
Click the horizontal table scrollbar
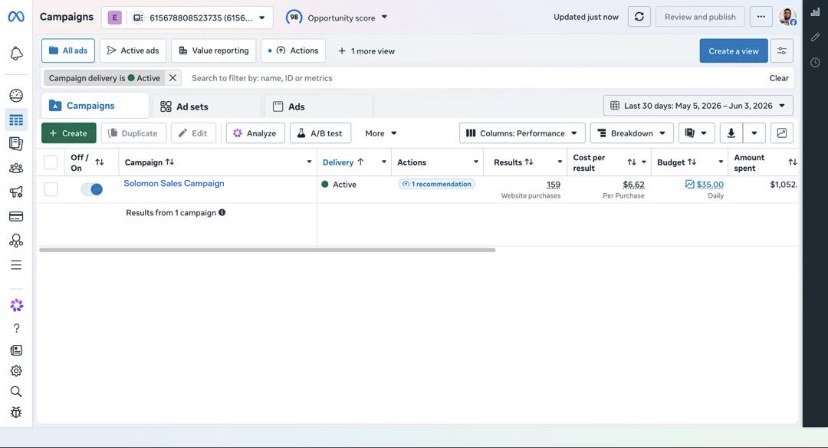click(x=267, y=250)
